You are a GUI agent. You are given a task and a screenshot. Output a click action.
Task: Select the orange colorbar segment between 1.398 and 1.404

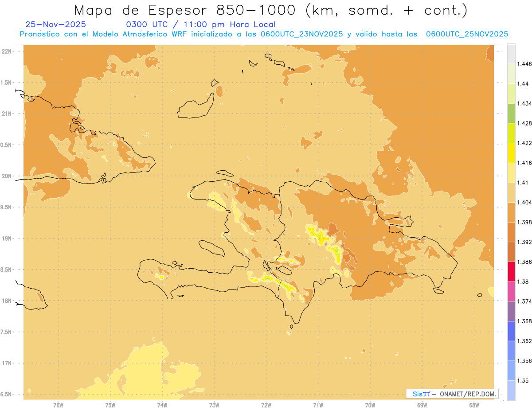coord(511,212)
